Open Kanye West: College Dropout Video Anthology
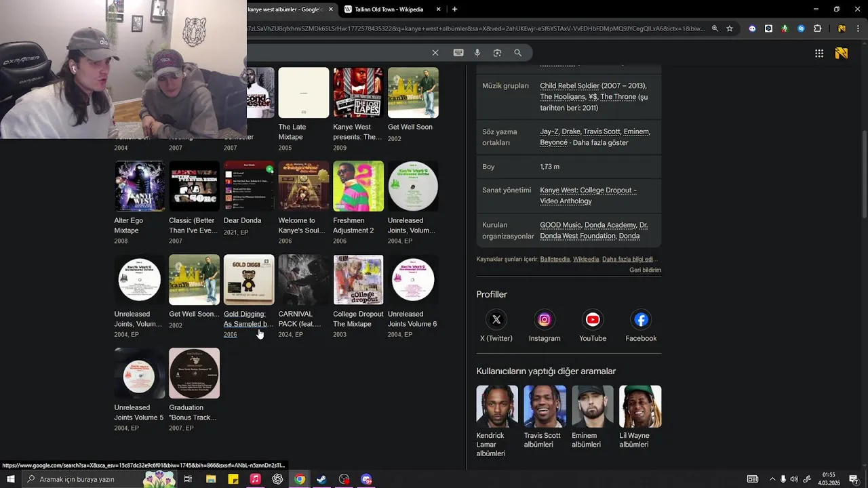This screenshot has width=868, height=488. click(588, 195)
